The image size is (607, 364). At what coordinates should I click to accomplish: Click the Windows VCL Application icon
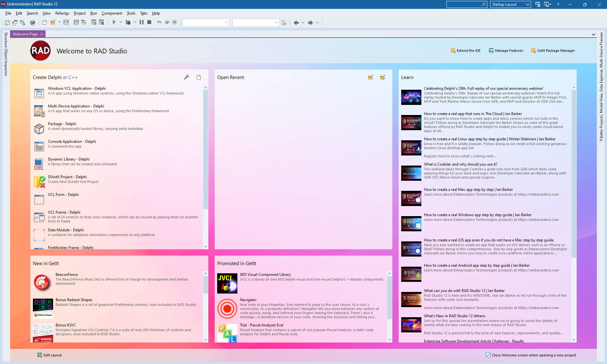[39, 94]
